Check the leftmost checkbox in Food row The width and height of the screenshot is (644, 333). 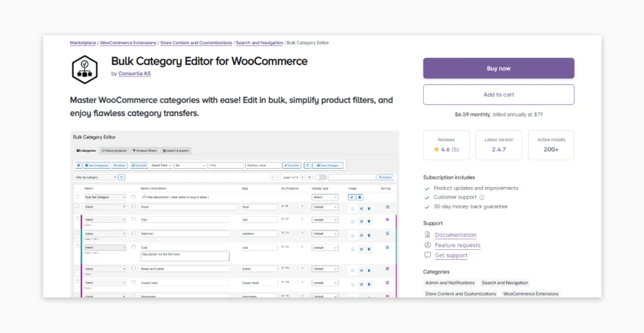(x=77, y=206)
